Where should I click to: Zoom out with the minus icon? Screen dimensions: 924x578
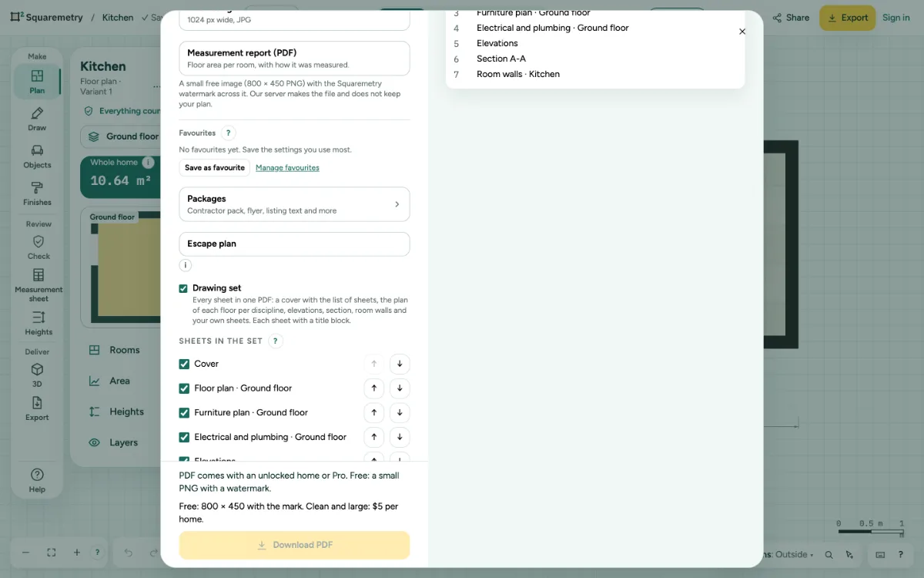pos(25,553)
